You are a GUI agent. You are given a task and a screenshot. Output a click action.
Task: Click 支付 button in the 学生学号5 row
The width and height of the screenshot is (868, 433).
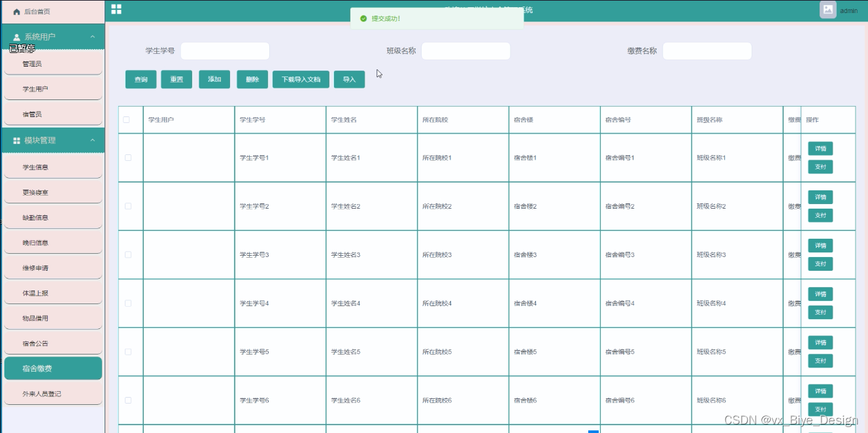tap(820, 360)
